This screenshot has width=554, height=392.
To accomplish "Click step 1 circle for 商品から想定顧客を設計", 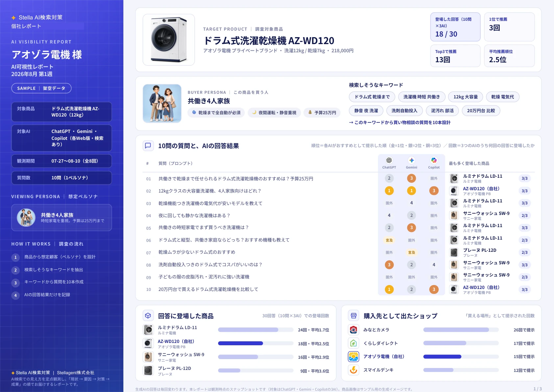I will (x=15, y=257).
